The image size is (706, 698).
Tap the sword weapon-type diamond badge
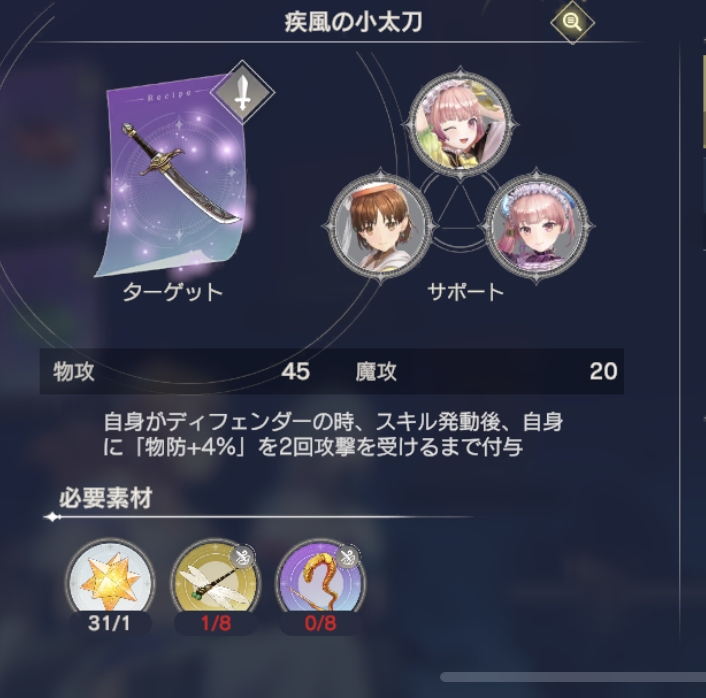coord(243,93)
